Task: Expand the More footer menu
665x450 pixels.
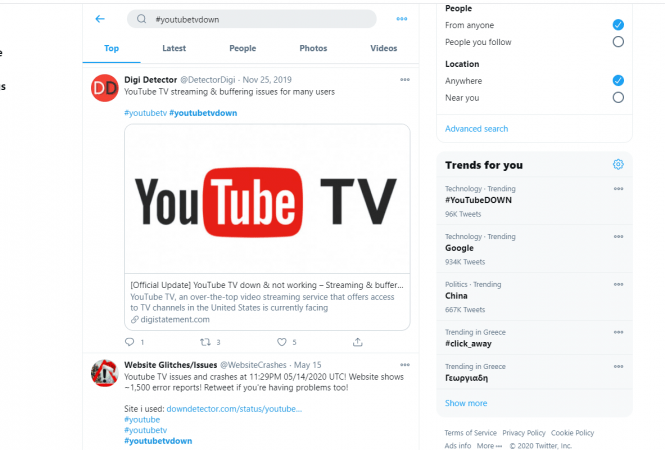Action: [489, 445]
